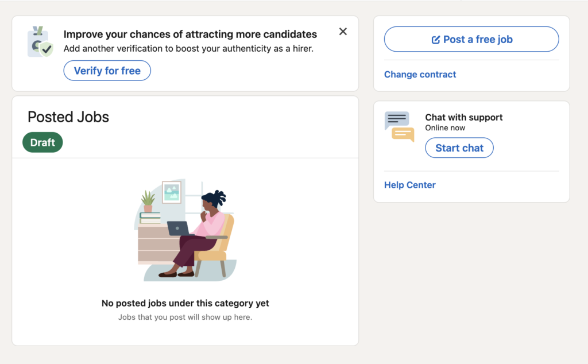The height and width of the screenshot is (364, 588).
Task: Switch to the Posted Jobs section header
Action: coord(68,117)
